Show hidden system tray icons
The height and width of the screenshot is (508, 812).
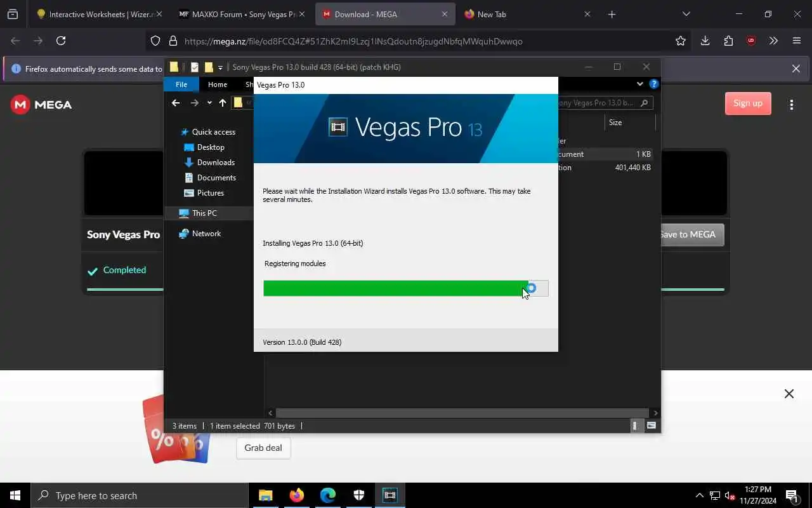click(699, 495)
